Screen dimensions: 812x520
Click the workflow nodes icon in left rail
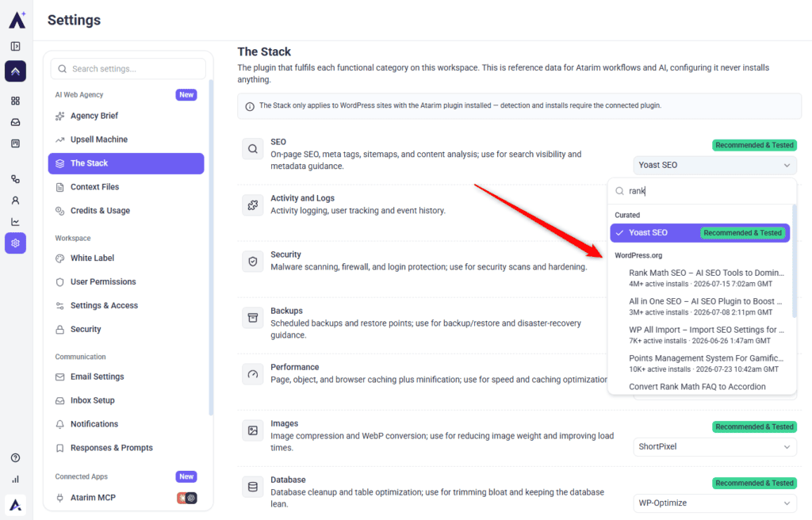(16, 179)
